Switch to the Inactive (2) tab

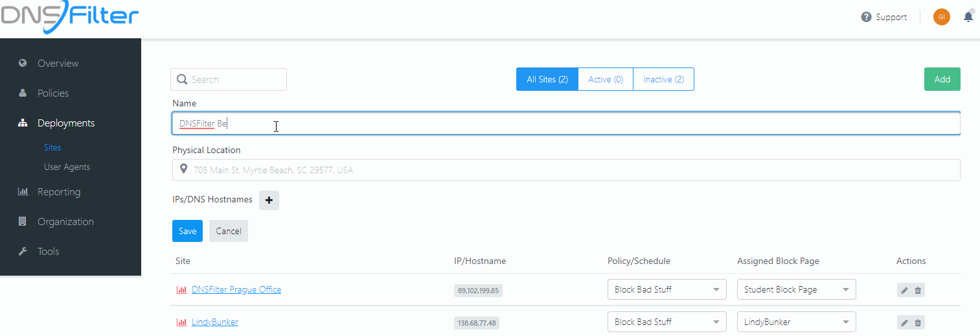[x=663, y=79]
